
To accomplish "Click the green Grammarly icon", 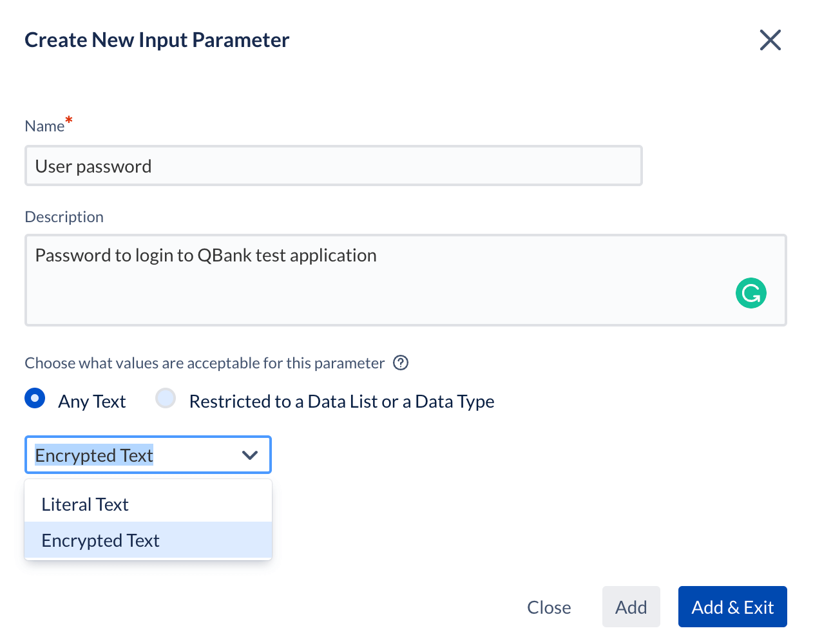I will (x=751, y=293).
